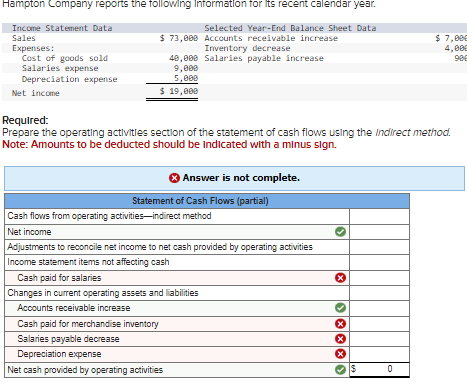Select the amount cell for Cash paid for salaries
467x390 pixels.
coord(379,278)
